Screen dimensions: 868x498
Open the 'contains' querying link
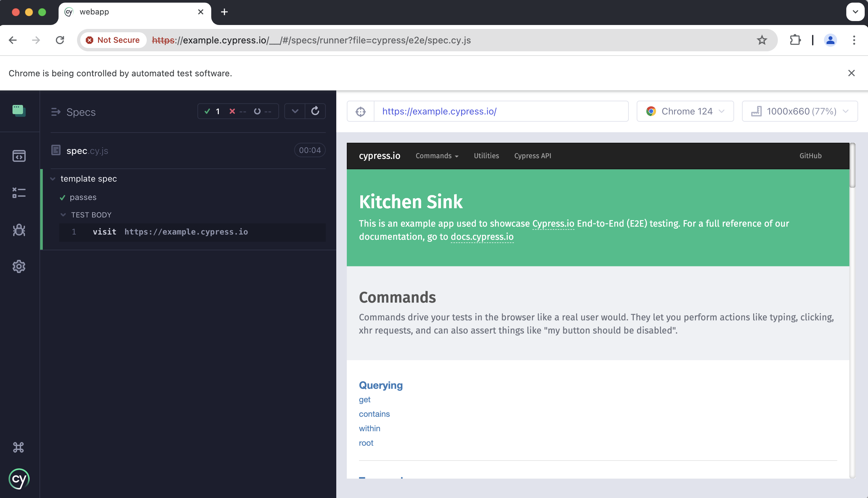[x=374, y=414]
